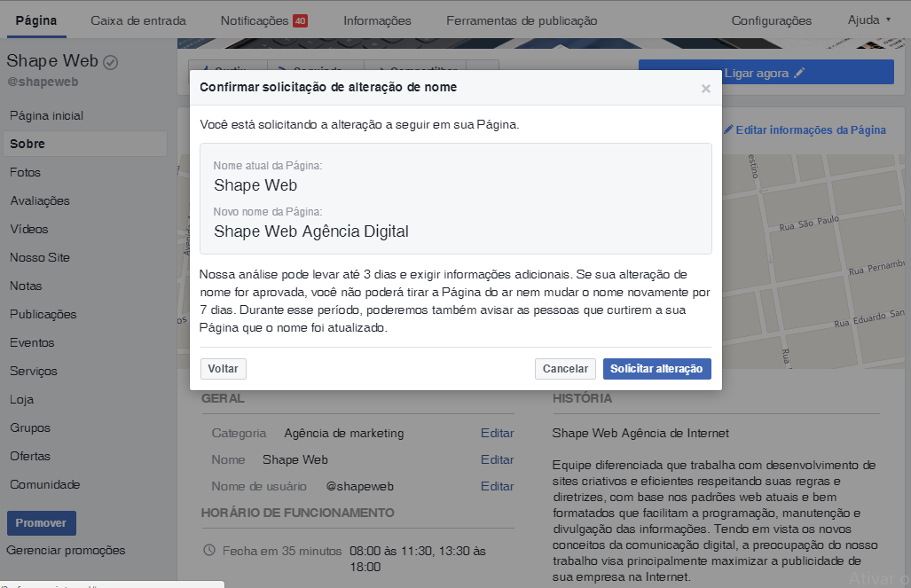Screen dimensions: 911x588
Task: Open Vídeos in the sidebar
Action: (x=29, y=229)
